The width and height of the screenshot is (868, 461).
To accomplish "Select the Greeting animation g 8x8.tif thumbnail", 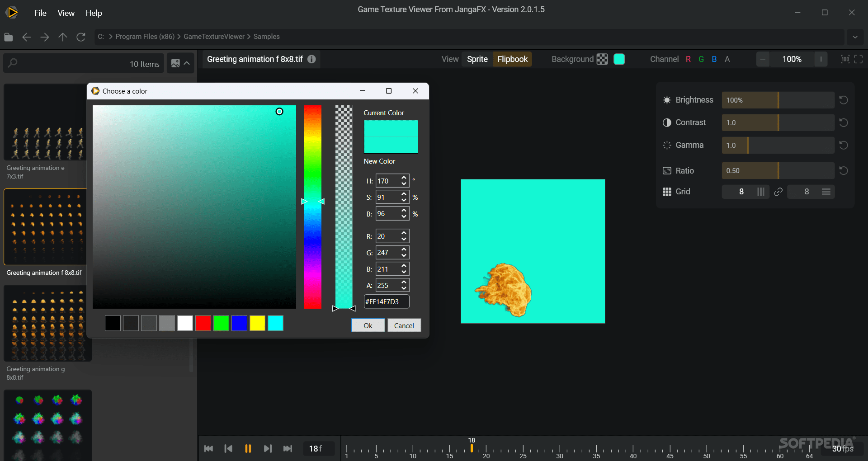I will click(x=47, y=323).
